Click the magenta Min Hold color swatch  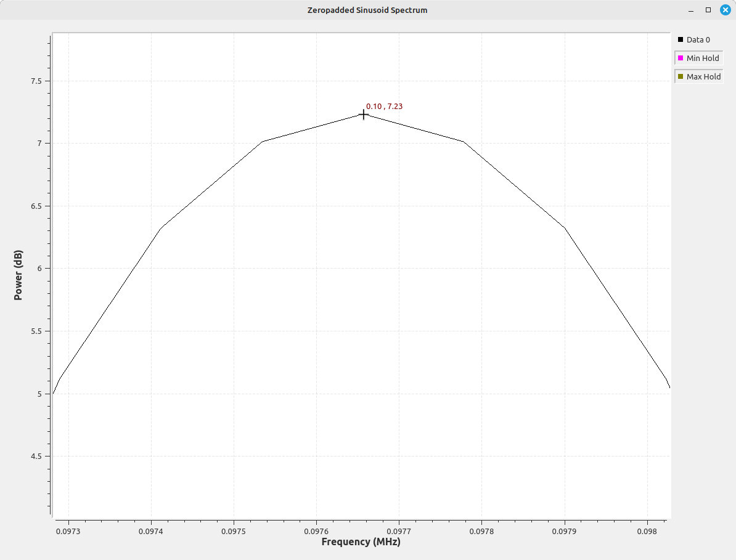pos(681,59)
